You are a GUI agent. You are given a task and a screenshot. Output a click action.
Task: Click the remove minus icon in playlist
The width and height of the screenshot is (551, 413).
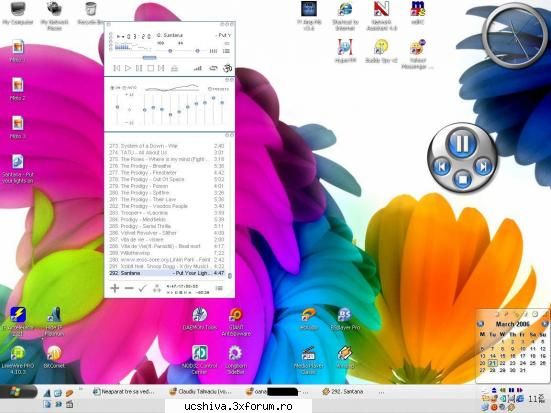(x=129, y=288)
